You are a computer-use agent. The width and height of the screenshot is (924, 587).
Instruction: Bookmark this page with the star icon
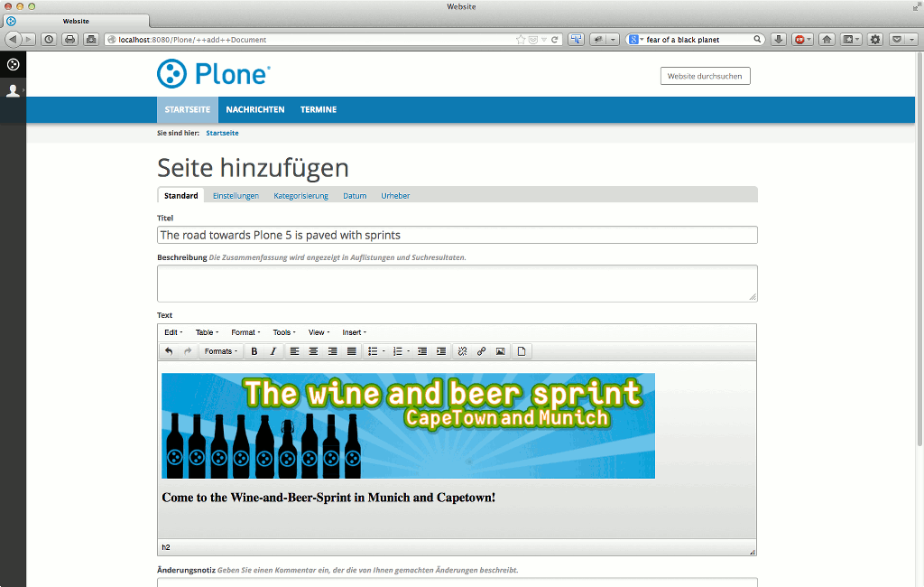tap(521, 40)
